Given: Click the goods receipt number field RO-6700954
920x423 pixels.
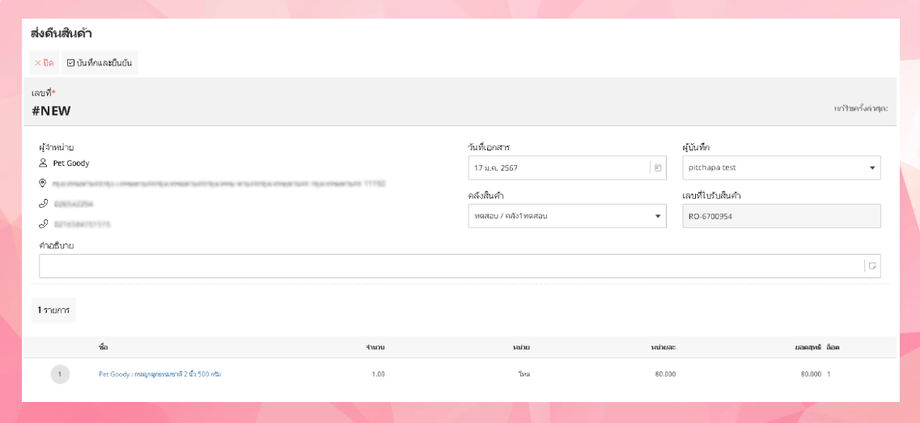Looking at the screenshot, I should pos(781,216).
